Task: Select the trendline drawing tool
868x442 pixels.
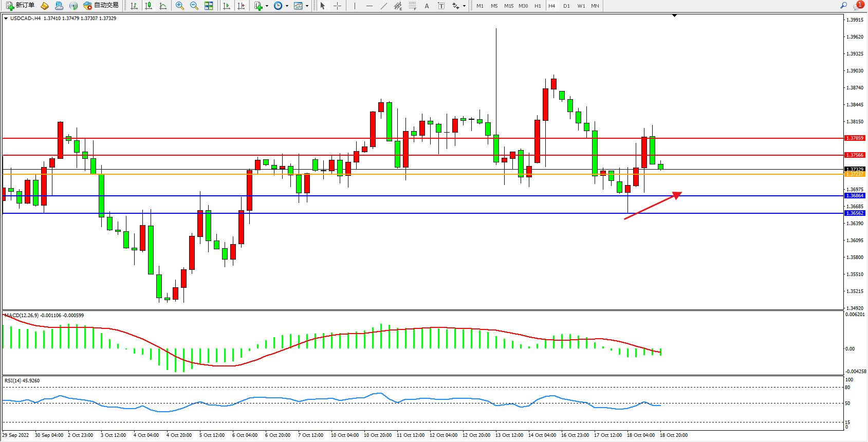Action: [x=384, y=6]
